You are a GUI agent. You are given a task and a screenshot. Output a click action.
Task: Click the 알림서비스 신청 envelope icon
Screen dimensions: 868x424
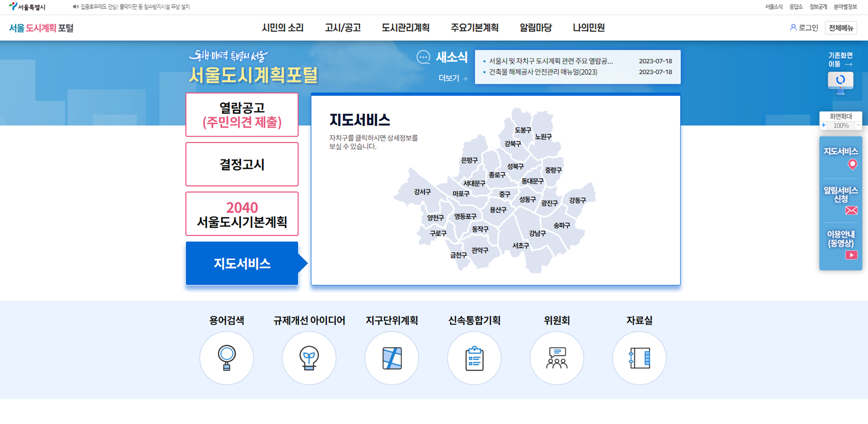[x=852, y=210]
